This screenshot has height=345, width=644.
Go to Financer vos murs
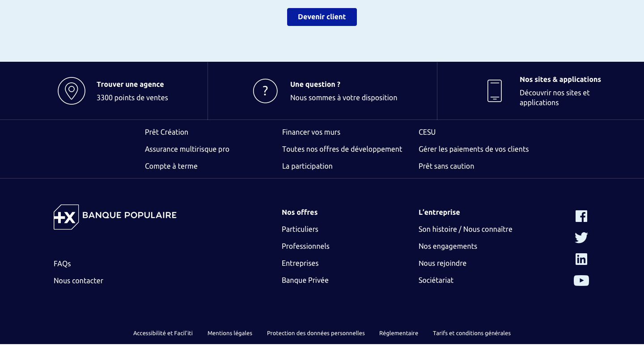tap(311, 132)
